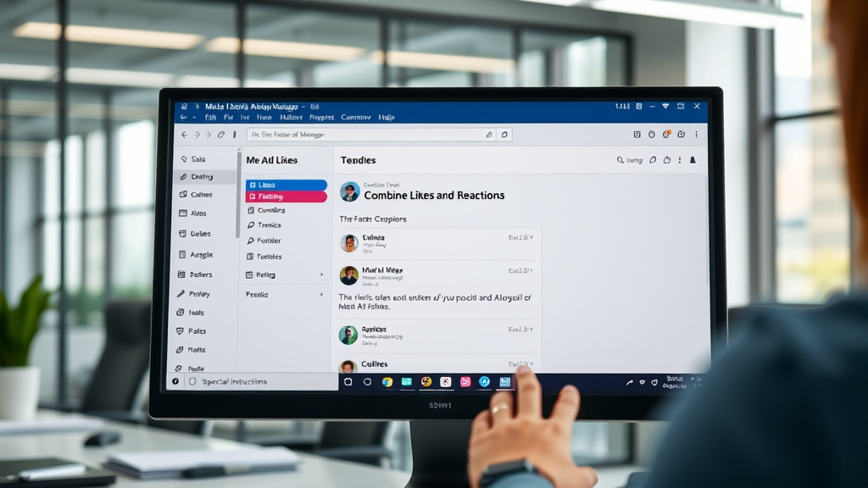Click the refresh button ending the address bar
The height and width of the screenshot is (488, 868).
coord(504,135)
